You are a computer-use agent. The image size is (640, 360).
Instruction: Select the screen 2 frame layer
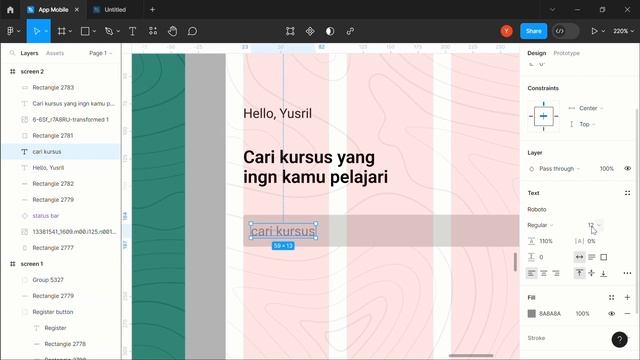point(32,71)
